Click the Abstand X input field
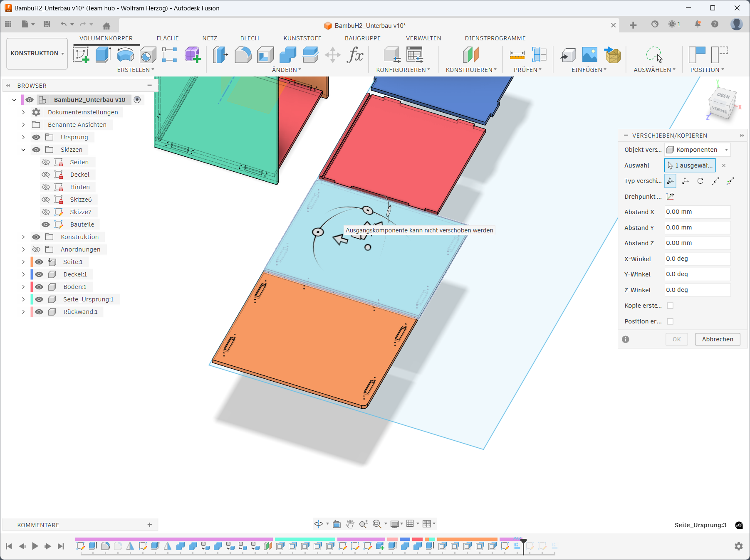The image size is (750, 560). tap(697, 212)
